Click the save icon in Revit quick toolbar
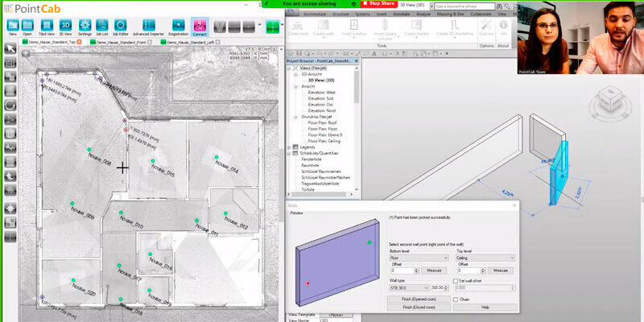The width and height of the screenshot is (644, 322). tap(299, 53)
